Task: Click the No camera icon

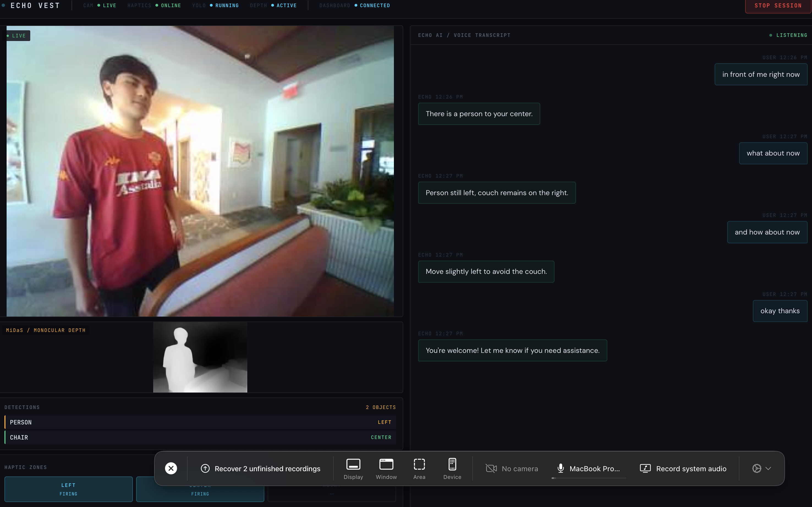Action: pyautogui.click(x=491, y=468)
